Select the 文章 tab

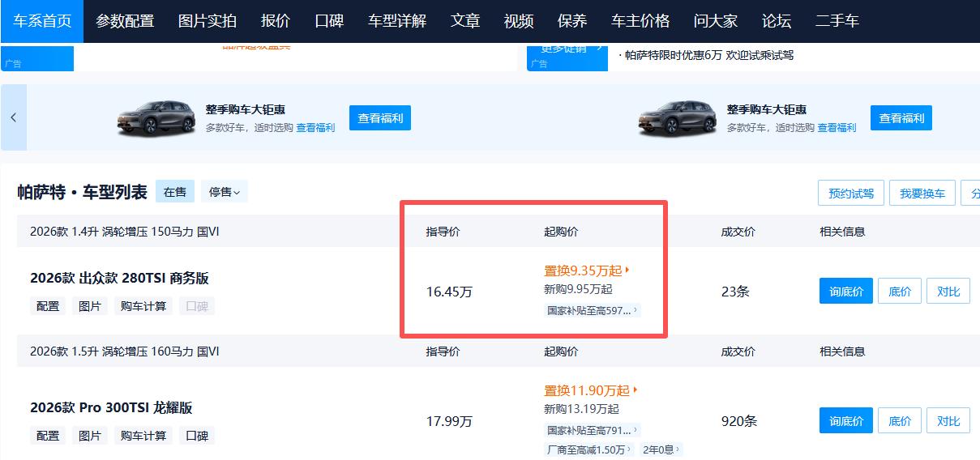[x=465, y=21]
